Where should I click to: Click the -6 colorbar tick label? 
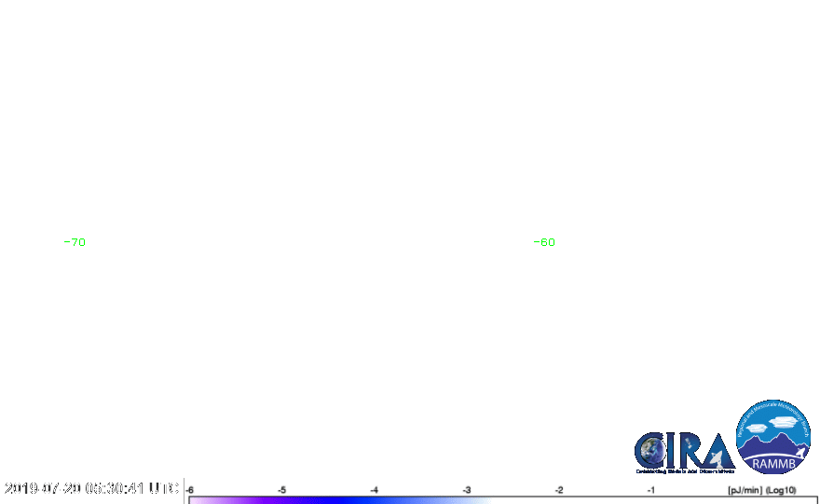click(189, 490)
